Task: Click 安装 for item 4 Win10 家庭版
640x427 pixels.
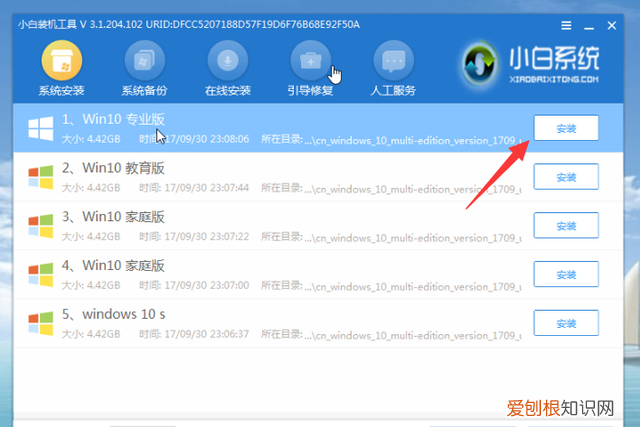Action: 566,274
